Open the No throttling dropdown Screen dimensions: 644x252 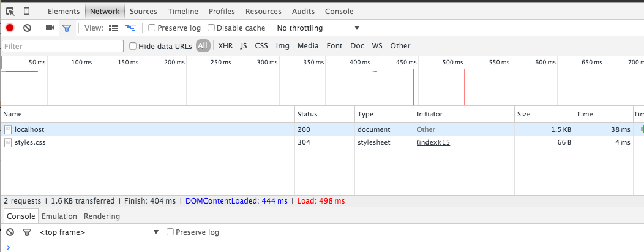tap(318, 28)
